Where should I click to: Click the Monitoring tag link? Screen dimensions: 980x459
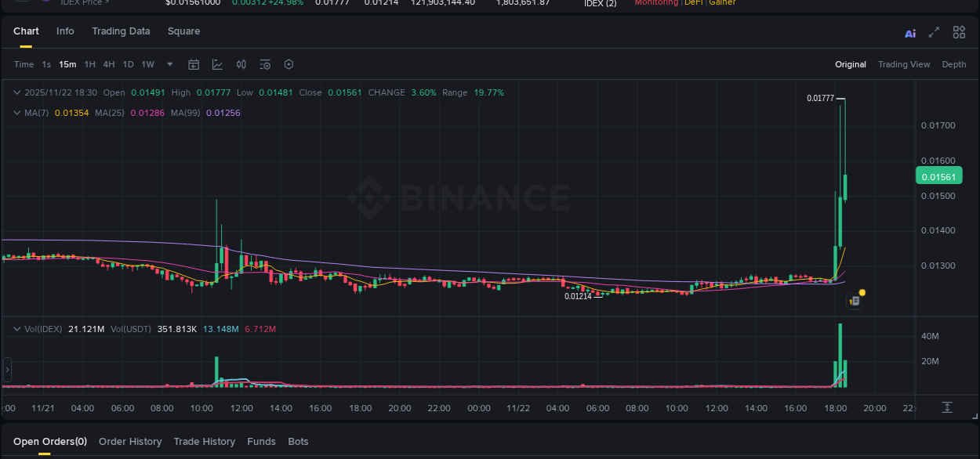point(655,2)
